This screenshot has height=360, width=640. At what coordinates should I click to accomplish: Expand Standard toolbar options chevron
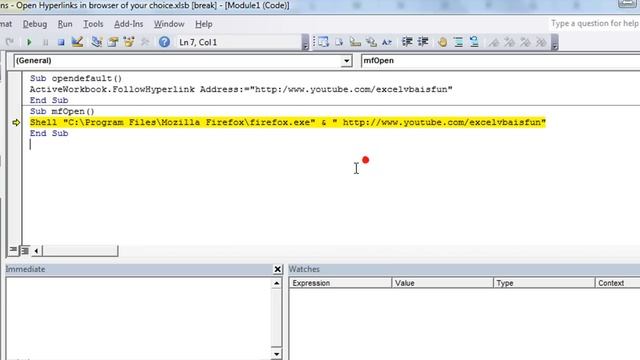coord(305,42)
